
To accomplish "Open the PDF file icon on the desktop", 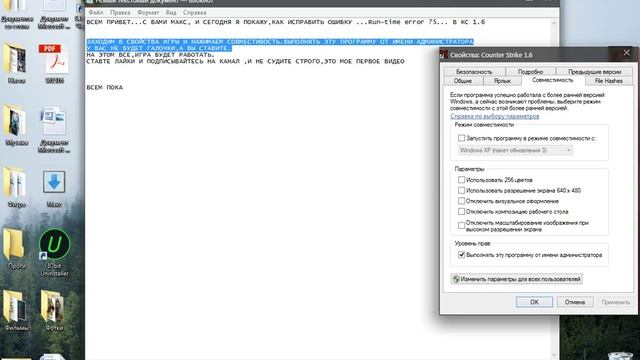I will (54, 60).
